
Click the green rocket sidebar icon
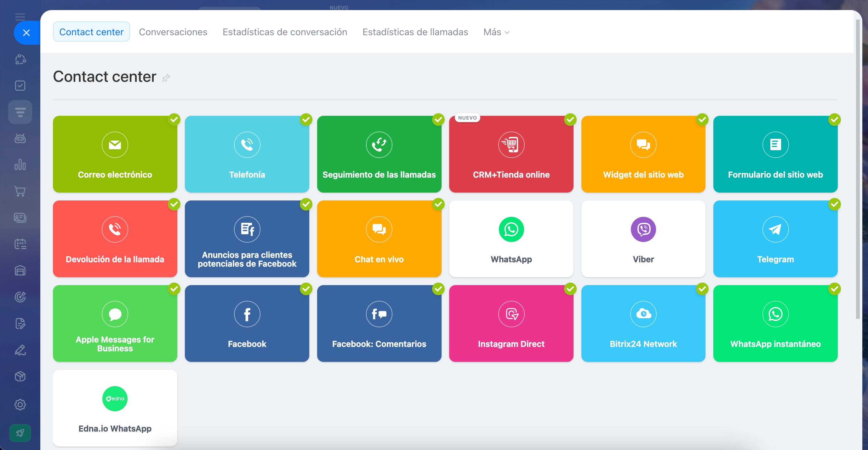coord(20,433)
